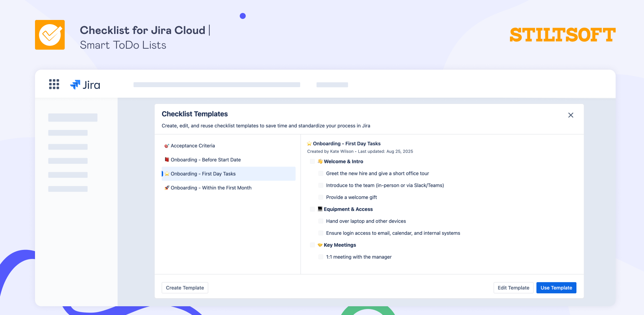The height and width of the screenshot is (315, 644).
Task: Click the rocket icon beside Within the First Month
Action: click(167, 188)
